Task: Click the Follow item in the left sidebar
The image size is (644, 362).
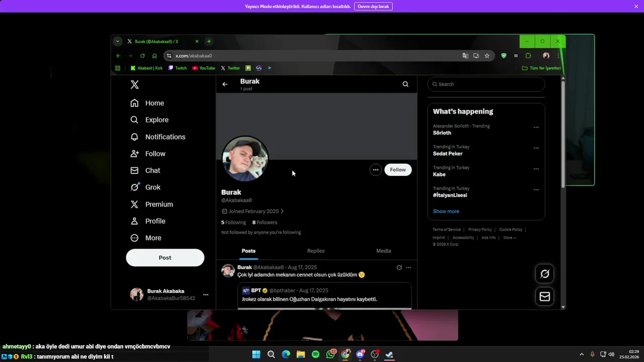Action: pyautogui.click(x=148, y=154)
